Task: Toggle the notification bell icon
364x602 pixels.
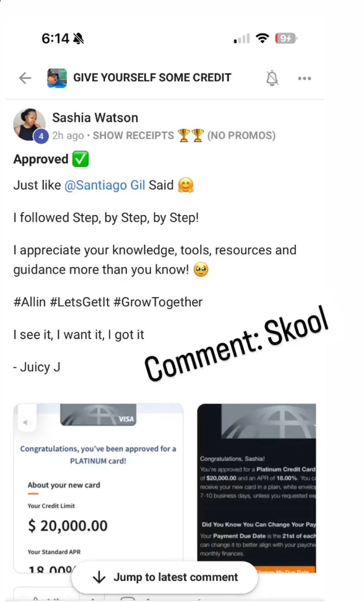Action: [x=272, y=78]
